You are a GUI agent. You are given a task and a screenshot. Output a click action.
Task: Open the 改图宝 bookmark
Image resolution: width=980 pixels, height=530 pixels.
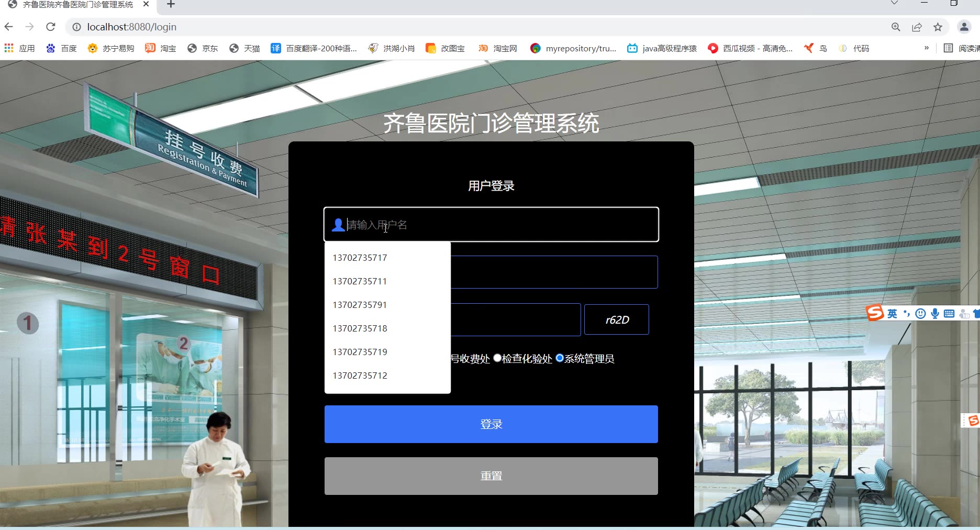(x=446, y=48)
